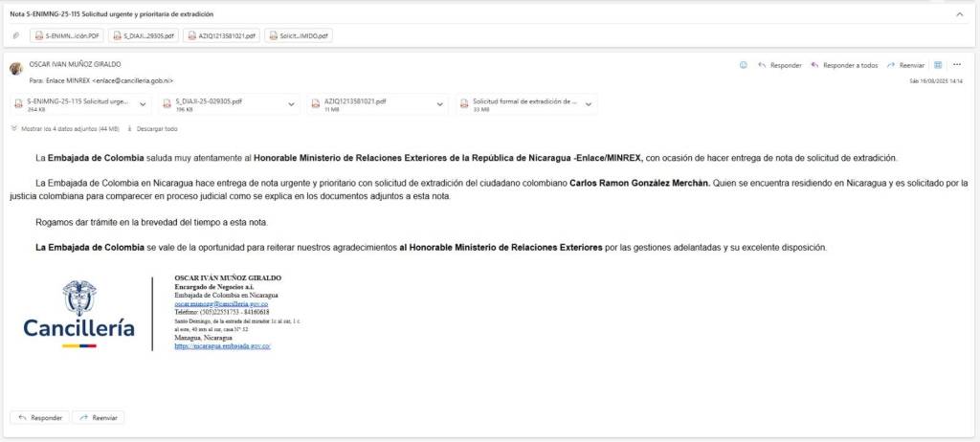Expand options for S-ENIMNG-25-115 Solicitud attachment

(x=144, y=104)
